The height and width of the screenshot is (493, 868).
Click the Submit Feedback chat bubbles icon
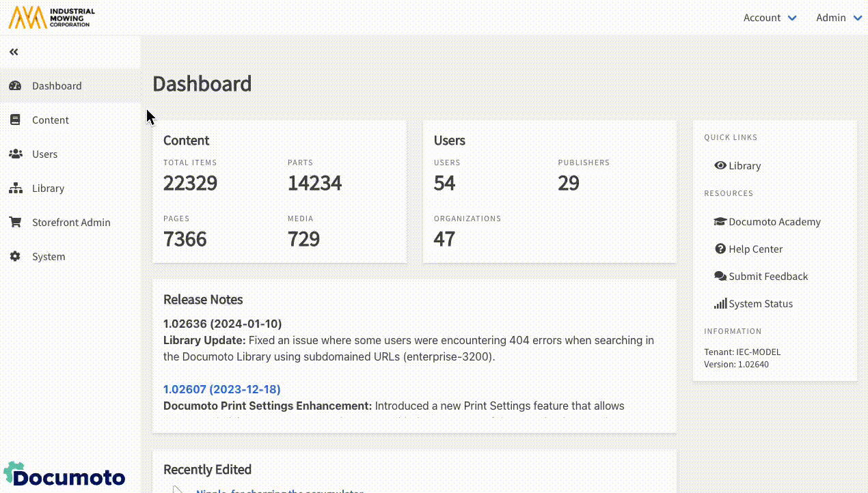point(720,277)
